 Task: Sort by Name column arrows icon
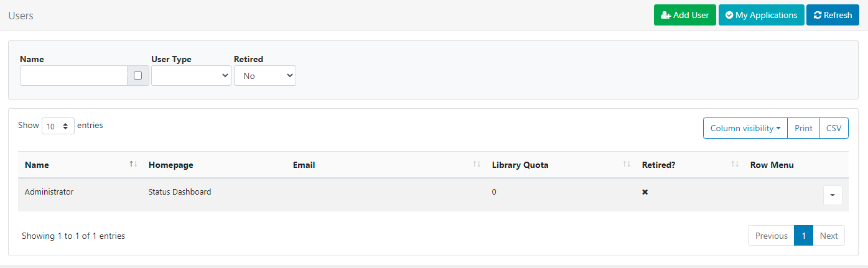click(x=133, y=164)
